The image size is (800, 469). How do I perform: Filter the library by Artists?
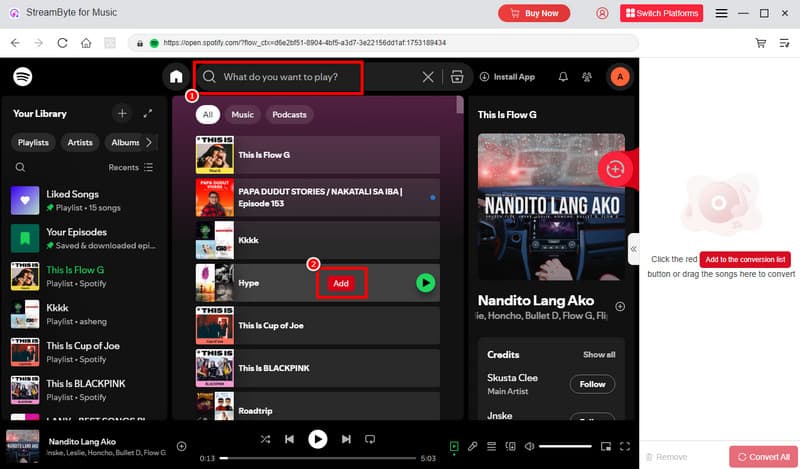pos(80,142)
